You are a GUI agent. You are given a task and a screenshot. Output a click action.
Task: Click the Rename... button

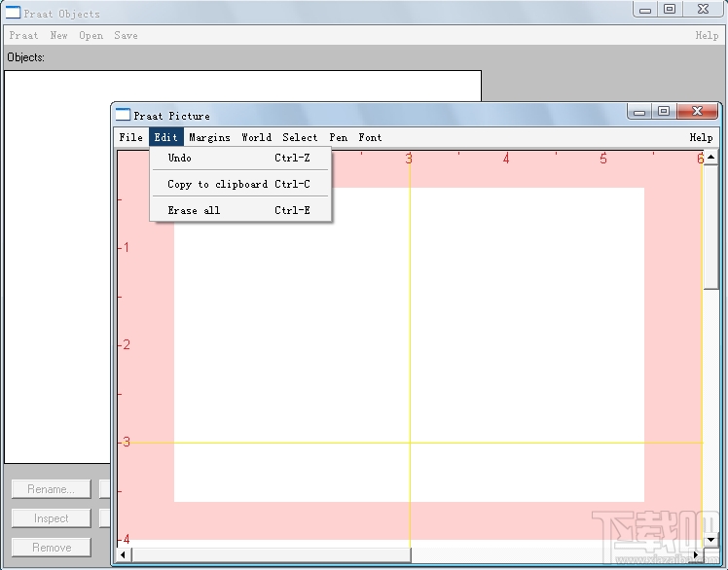click(x=51, y=489)
